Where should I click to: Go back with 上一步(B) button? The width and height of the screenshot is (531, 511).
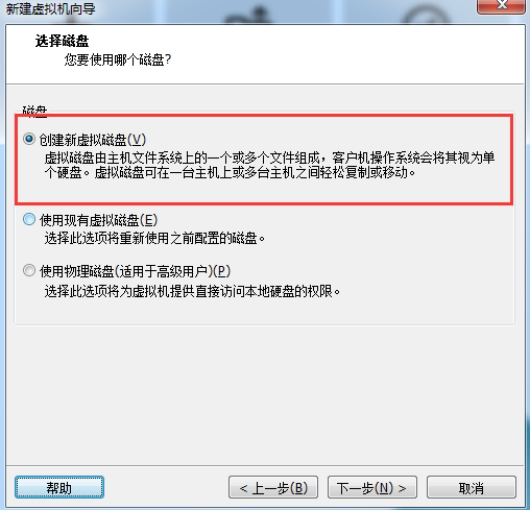point(273,488)
